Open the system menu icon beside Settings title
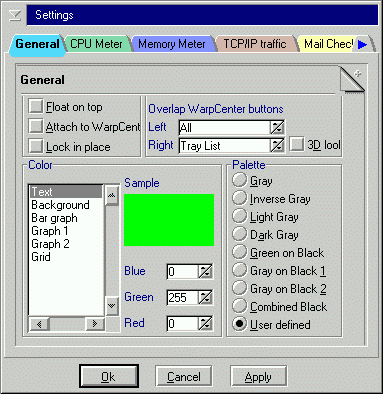Image resolution: width=383 pixels, height=394 pixels. pyautogui.click(x=15, y=15)
